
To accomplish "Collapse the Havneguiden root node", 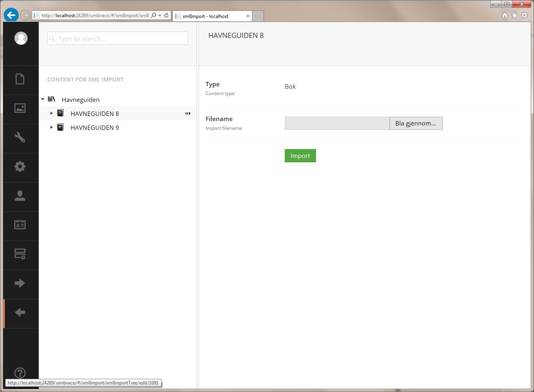I will point(43,99).
